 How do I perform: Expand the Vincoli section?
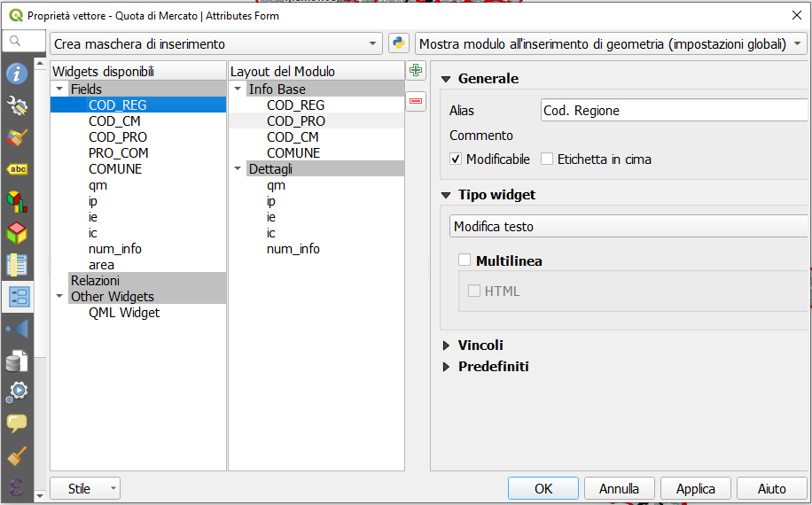click(446, 346)
